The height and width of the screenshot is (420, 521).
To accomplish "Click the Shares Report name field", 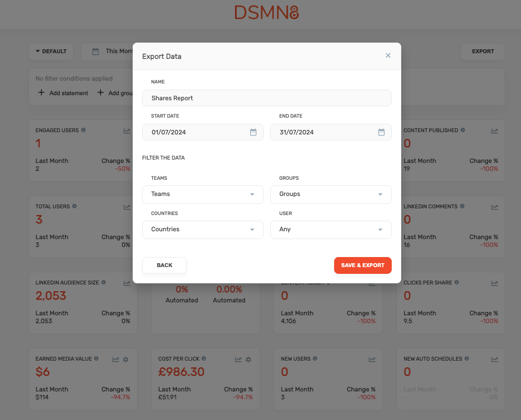I will [x=267, y=98].
